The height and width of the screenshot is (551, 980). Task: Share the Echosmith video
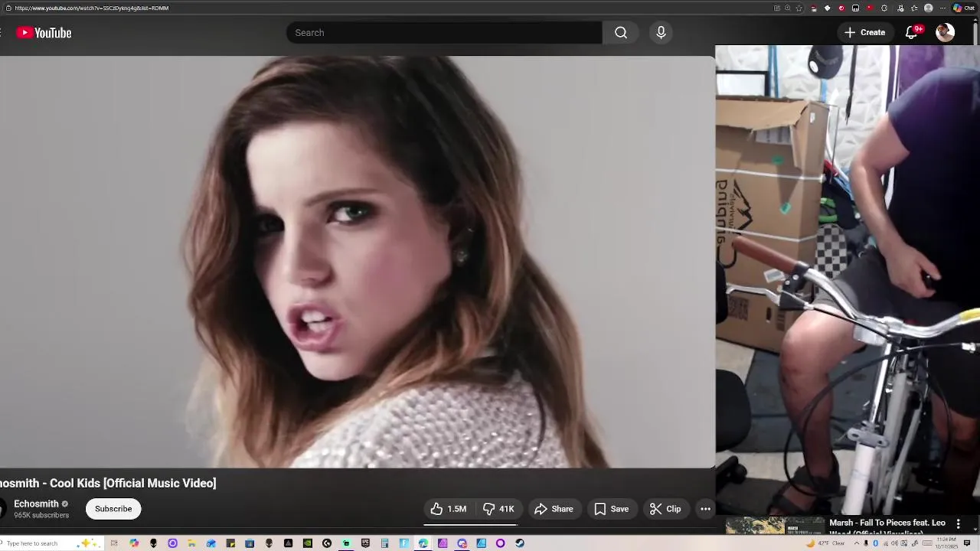[554, 509]
